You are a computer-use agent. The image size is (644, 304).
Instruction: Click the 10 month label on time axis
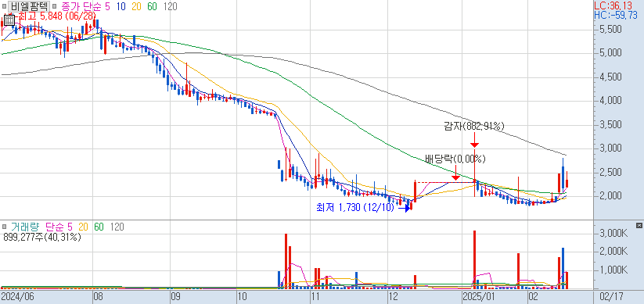(x=243, y=296)
